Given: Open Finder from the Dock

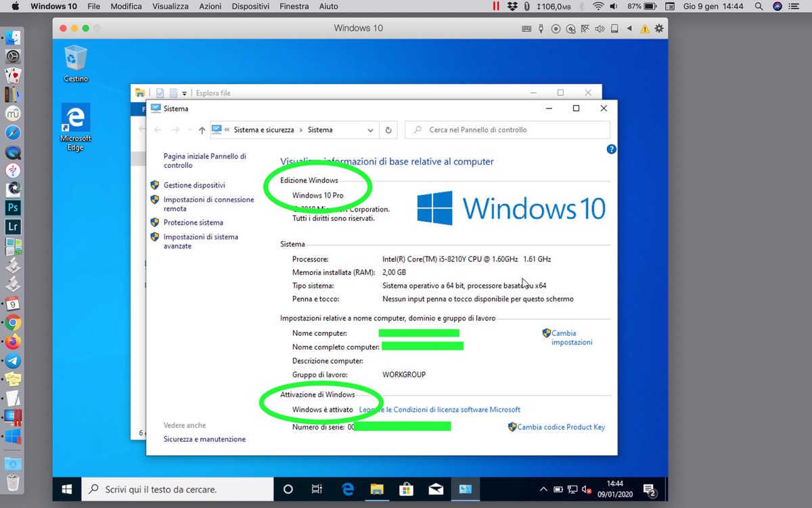Looking at the screenshot, I should pos(13,37).
